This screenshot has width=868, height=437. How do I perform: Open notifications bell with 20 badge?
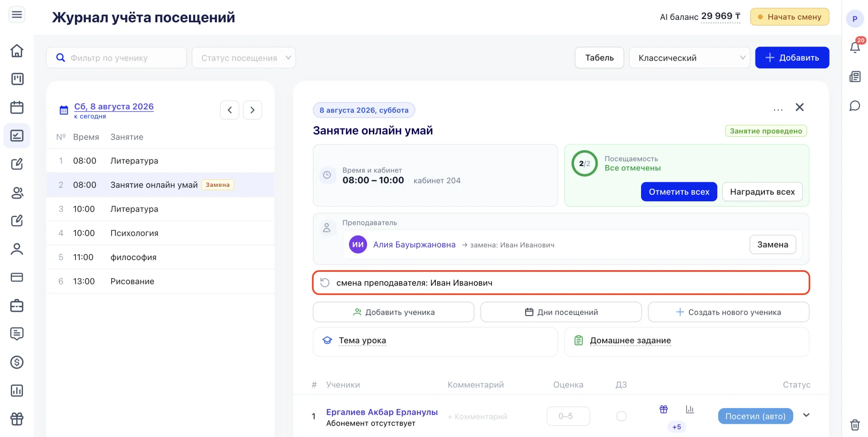coord(855,47)
